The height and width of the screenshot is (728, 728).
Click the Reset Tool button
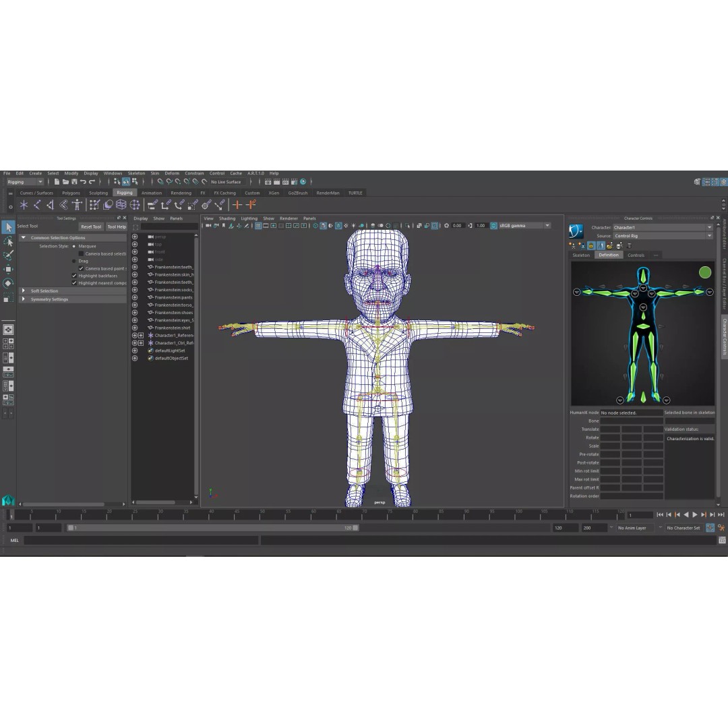(90, 226)
